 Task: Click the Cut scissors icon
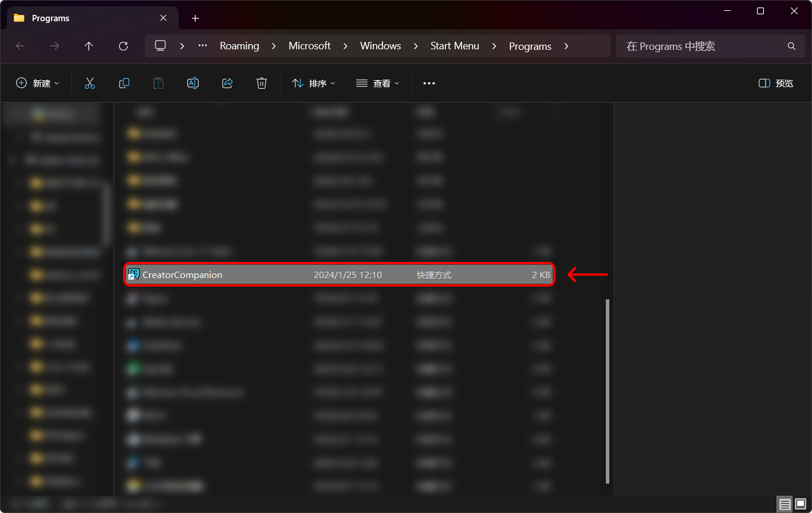[x=90, y=83]
